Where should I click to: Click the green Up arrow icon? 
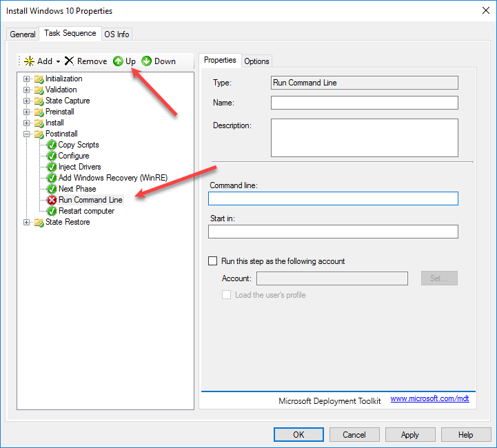point(118,61)
